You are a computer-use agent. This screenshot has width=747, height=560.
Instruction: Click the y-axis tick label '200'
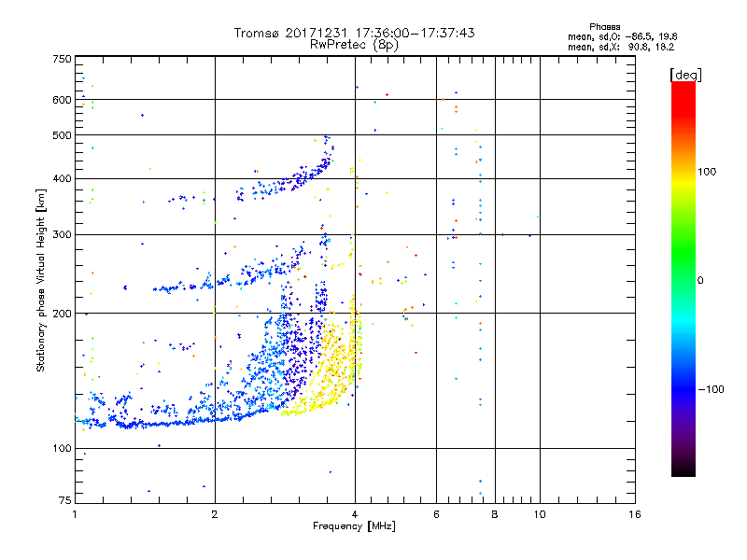62,314
